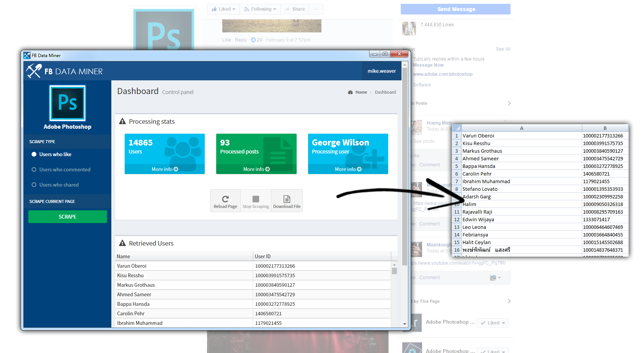Click the select-all corner in spreadsheet
The image size is (644, 353).
coord(456,128)
